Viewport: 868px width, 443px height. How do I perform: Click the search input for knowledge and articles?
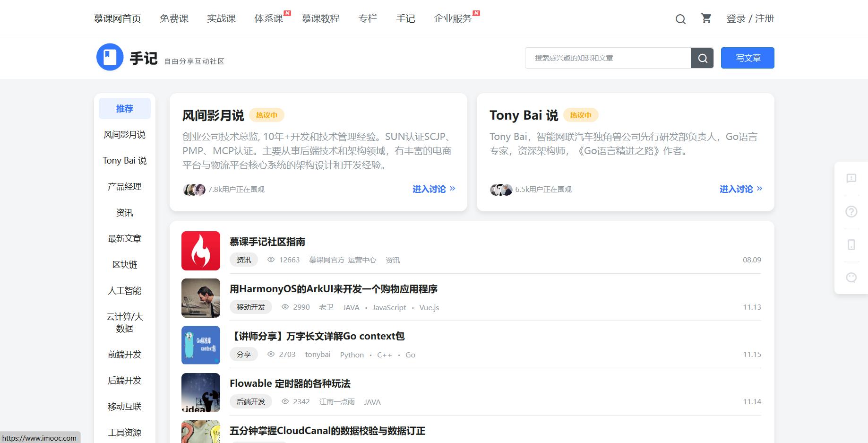point(605,58)
